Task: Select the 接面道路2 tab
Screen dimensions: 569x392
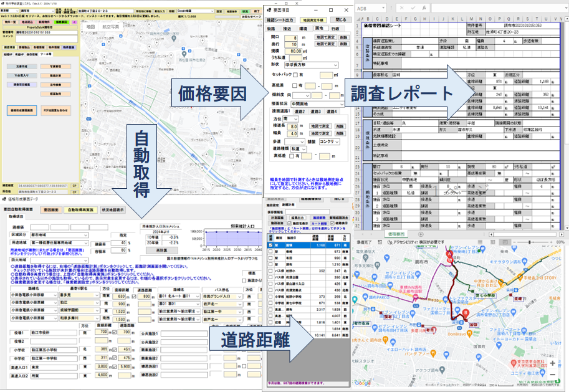Action: click(x=299, y=111)
